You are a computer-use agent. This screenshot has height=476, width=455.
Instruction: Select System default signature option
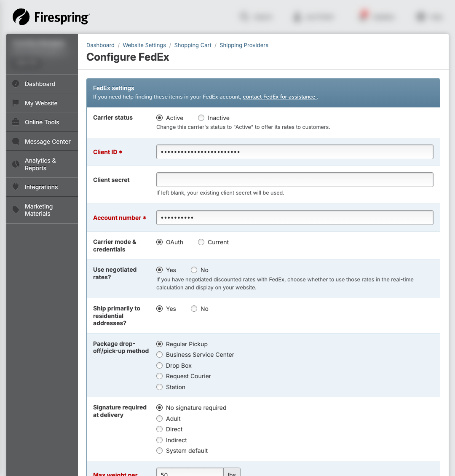[x=159, y=451]
